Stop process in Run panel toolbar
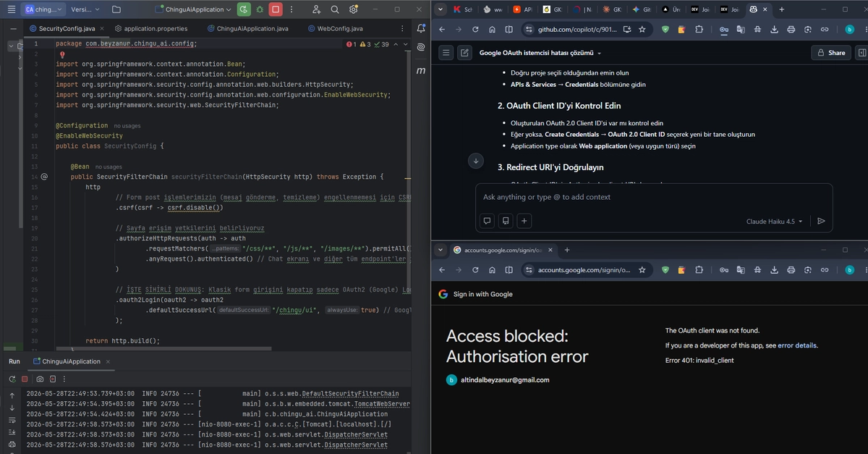This screenshot has height=454, width=868. click(25, 379)
